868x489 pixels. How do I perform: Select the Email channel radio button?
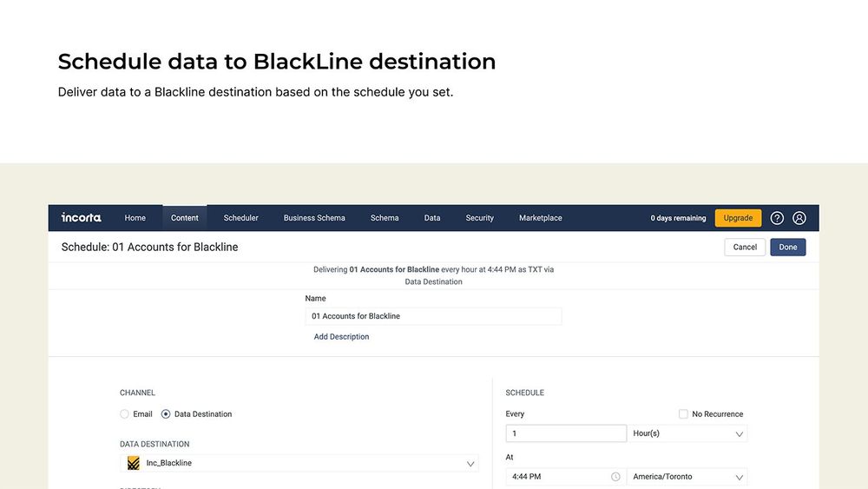124,413
